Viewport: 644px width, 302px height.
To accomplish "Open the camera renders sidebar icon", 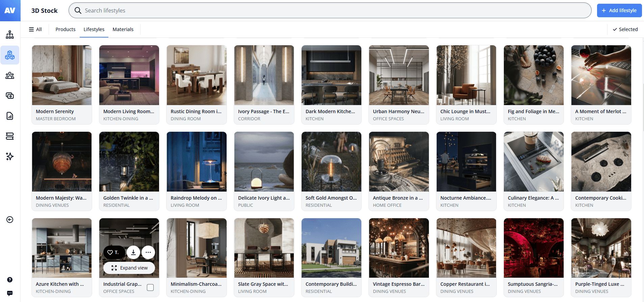I will tap(10, 96).
